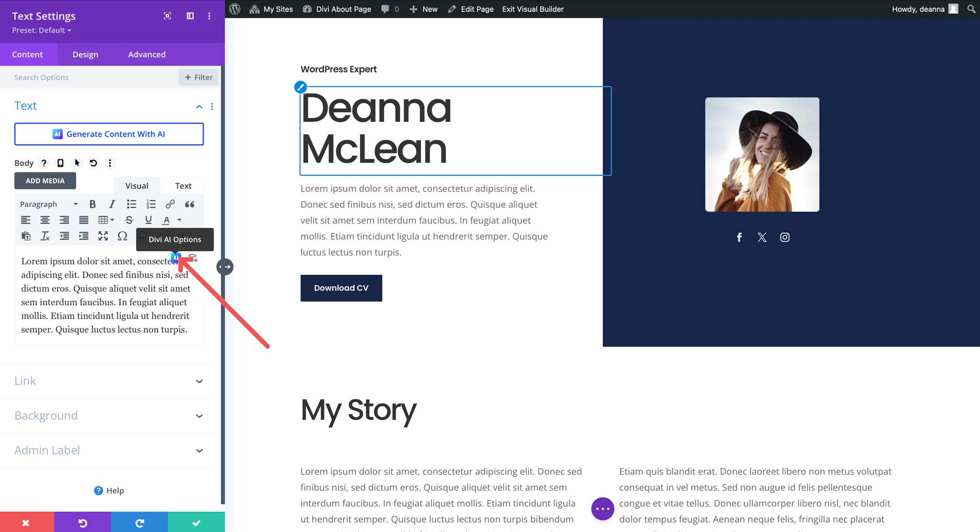Click Generate Content With AI button

point(109,134)
